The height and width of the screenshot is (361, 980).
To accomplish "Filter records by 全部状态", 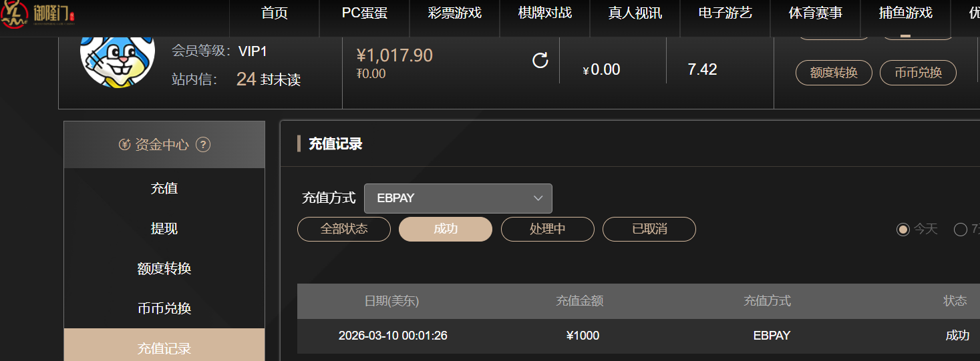I will click(x=344, y=229).
